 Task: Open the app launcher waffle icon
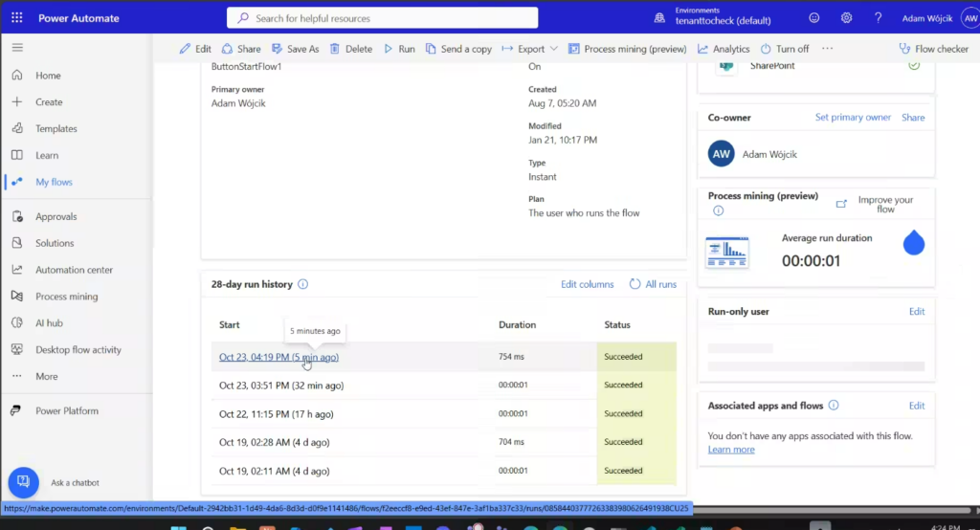tap(18, 18)
